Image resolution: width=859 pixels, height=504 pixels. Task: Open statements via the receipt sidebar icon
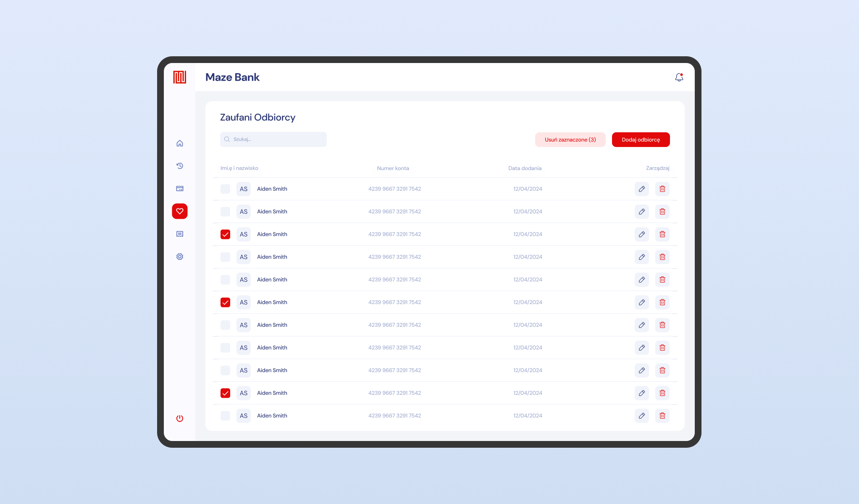180,234
